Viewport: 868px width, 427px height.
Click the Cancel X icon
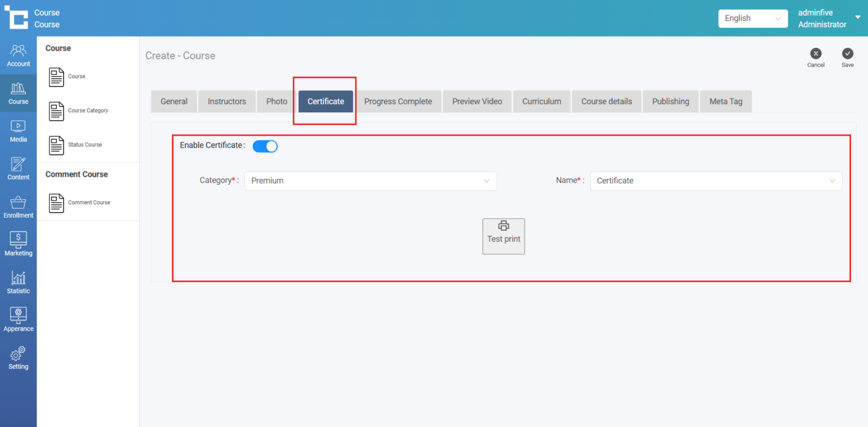[815, 54]
